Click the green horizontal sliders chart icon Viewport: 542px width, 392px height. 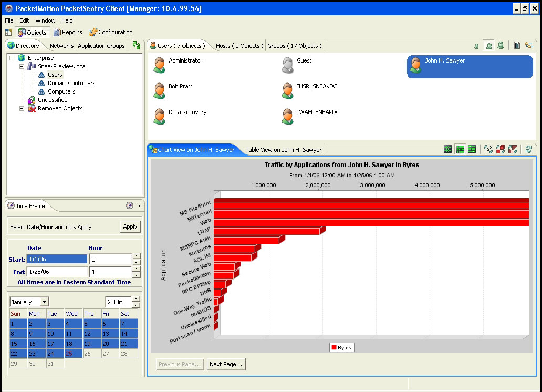click(x=472, y=149)
